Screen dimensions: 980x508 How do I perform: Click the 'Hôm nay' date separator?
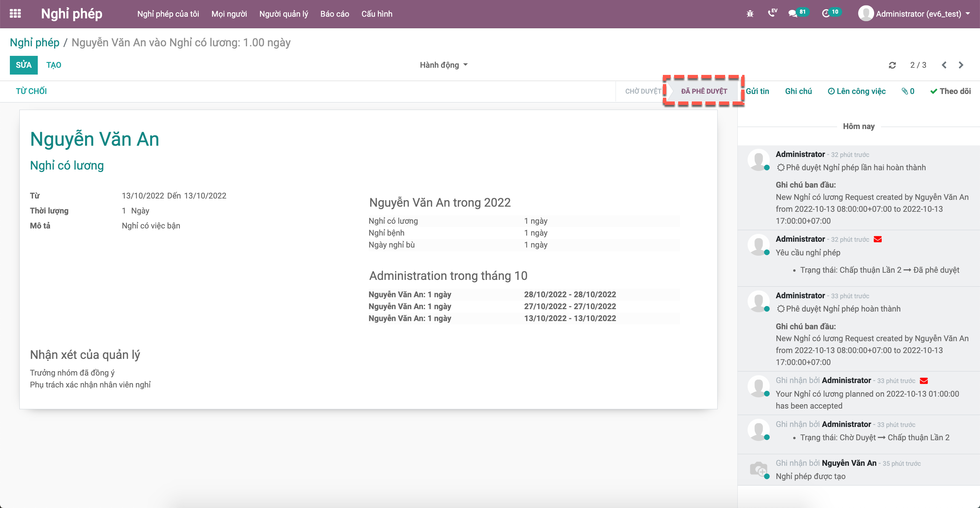pyautogui.click(x=858, y=126)
